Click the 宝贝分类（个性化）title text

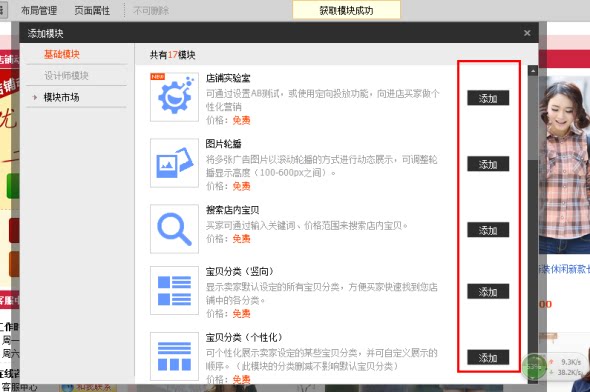tap(244, 337)
